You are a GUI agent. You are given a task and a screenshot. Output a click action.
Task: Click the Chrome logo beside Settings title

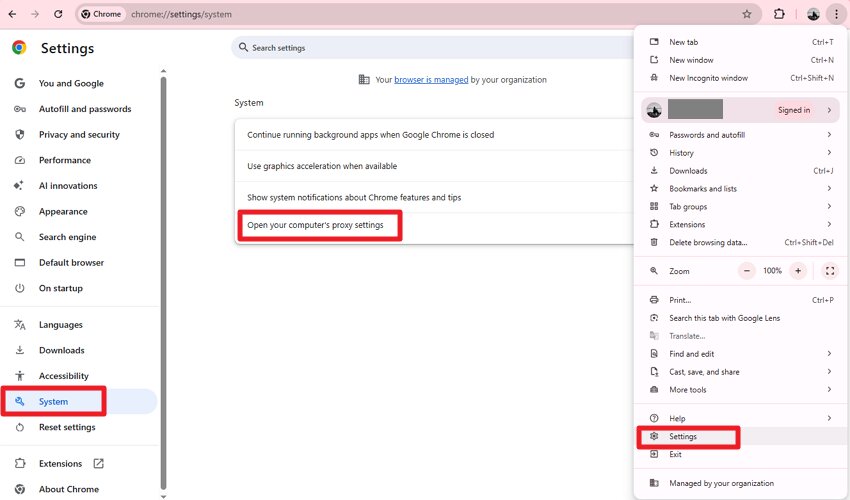[x=20, y=48]
